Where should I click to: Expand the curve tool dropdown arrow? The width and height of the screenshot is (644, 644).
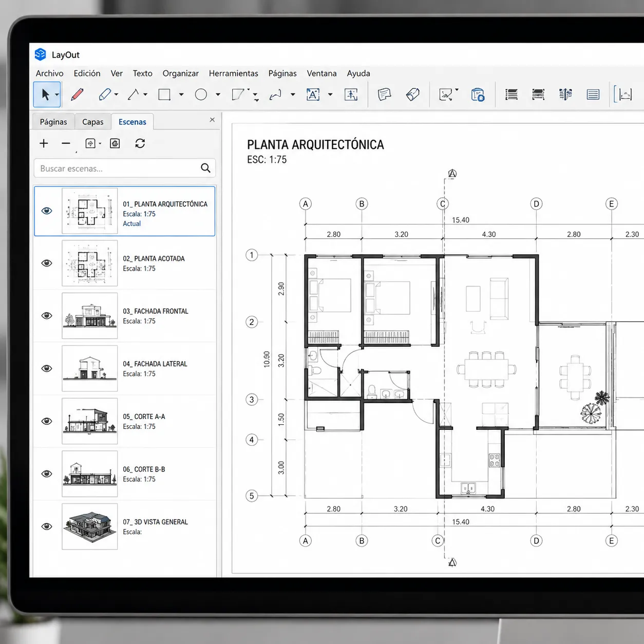coord(293,94)
